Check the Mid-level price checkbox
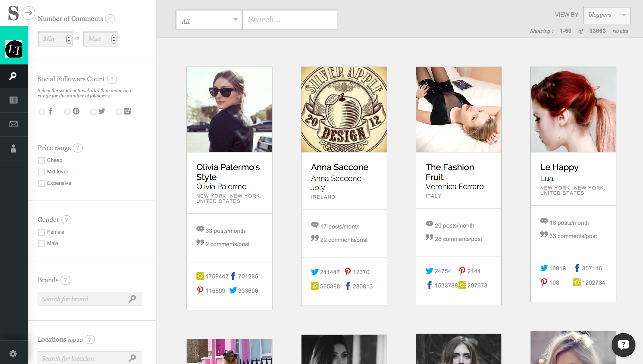 (x=41, y=172)
